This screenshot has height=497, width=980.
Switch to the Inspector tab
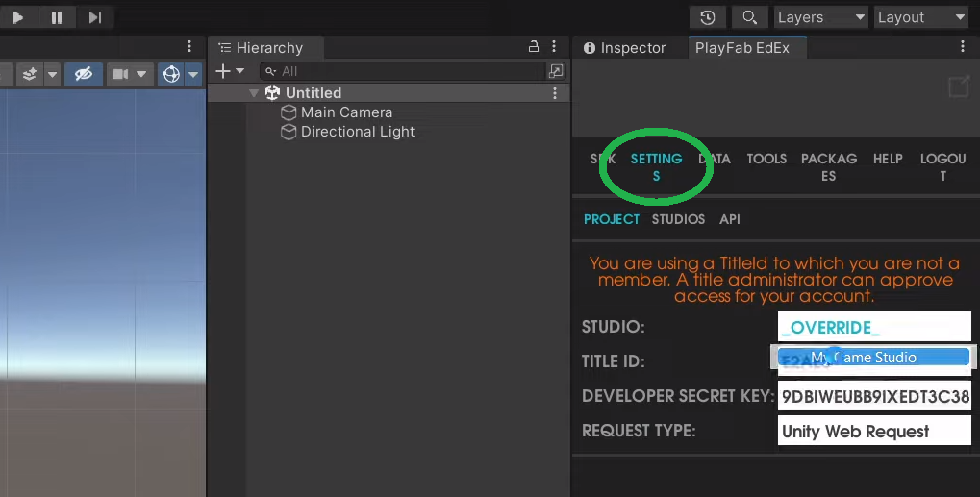point(625,48)
